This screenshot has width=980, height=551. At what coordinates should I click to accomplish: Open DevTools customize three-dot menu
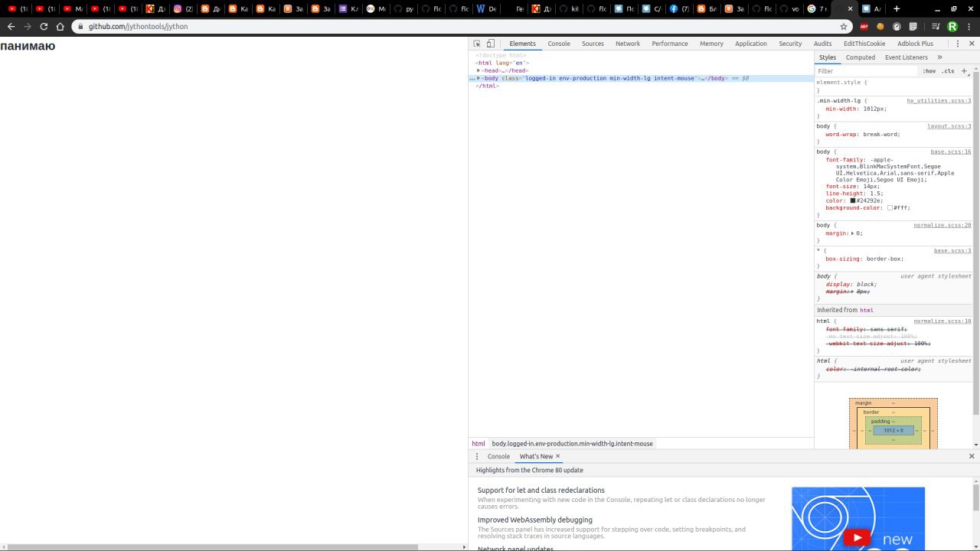tap(959, 44)
